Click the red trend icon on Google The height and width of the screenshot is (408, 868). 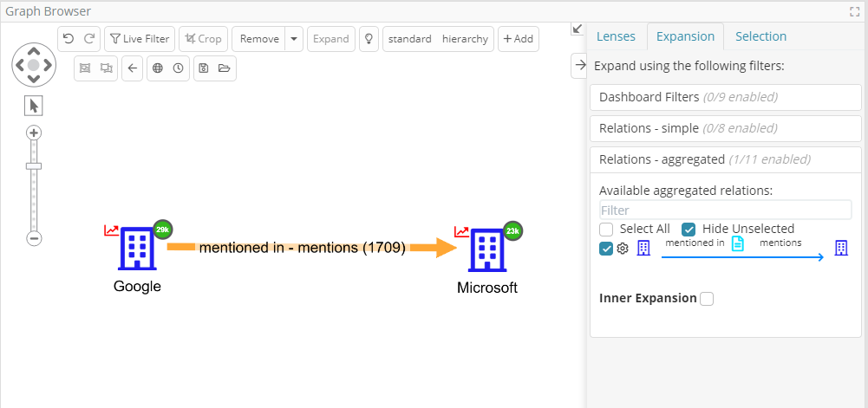(111, 230)
